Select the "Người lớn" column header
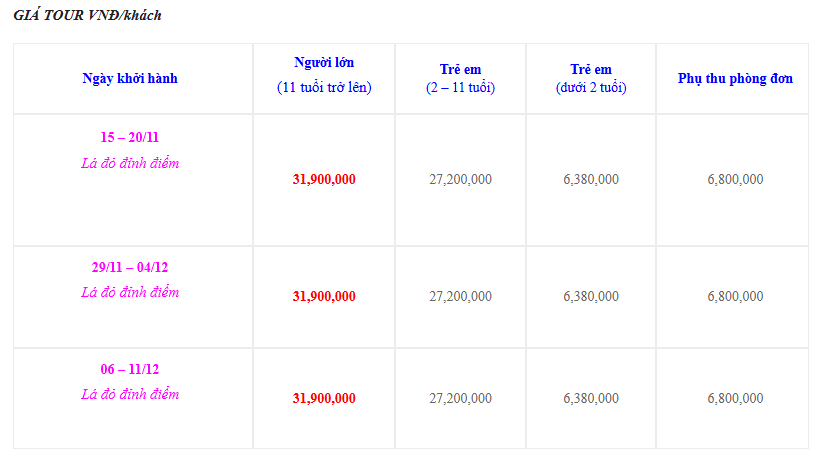The height and width of the screenshot is (466, 827). [x=324, y=62]
